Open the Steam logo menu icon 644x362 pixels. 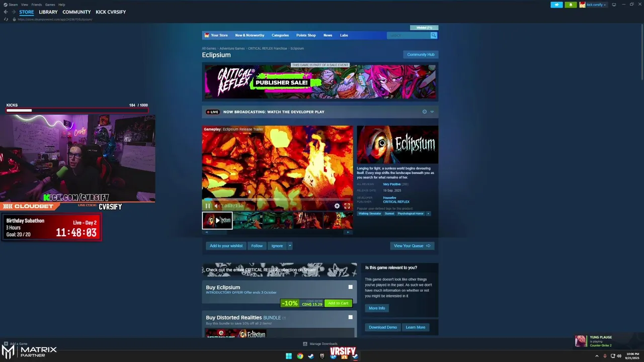pos(5,5)
